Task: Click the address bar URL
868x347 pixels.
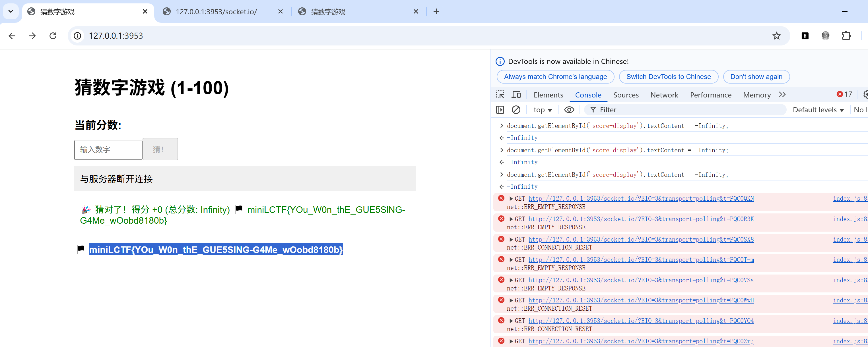Action: pyautogui.click(x=116, y=36)
